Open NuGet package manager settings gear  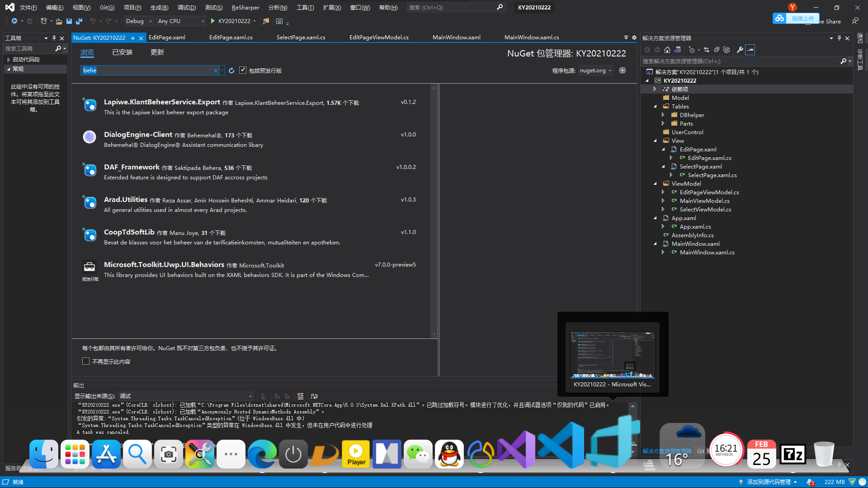[x=623, y=70]
